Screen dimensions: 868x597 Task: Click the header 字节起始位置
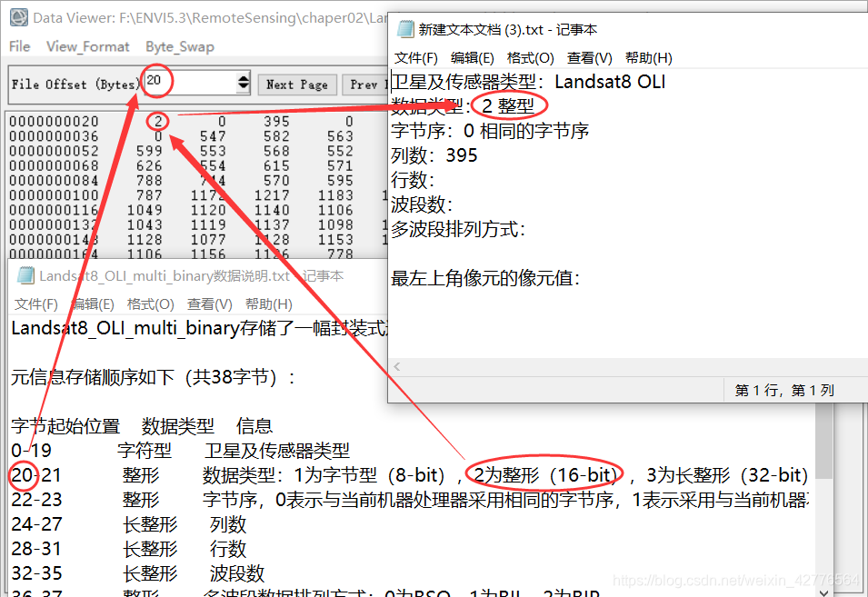pos(65,426)
